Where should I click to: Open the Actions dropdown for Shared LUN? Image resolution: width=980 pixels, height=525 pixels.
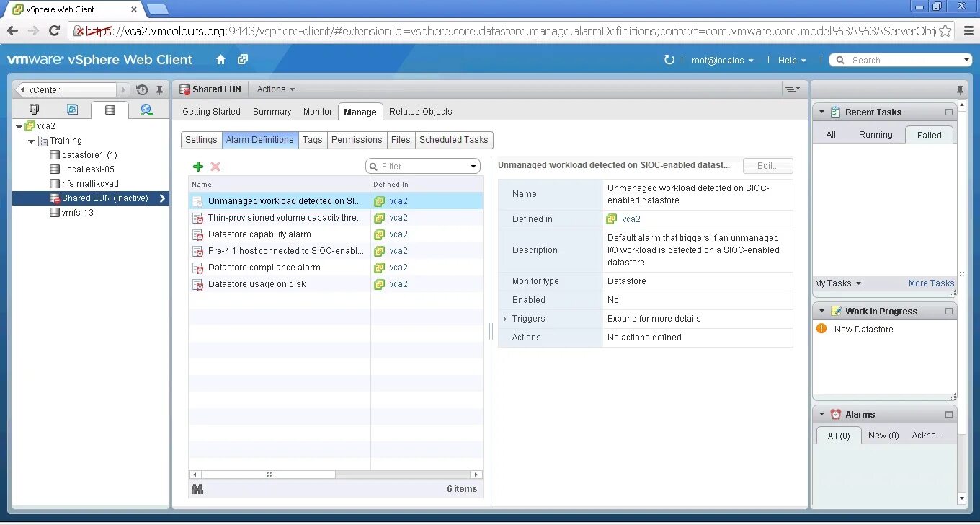coord(275,89)
